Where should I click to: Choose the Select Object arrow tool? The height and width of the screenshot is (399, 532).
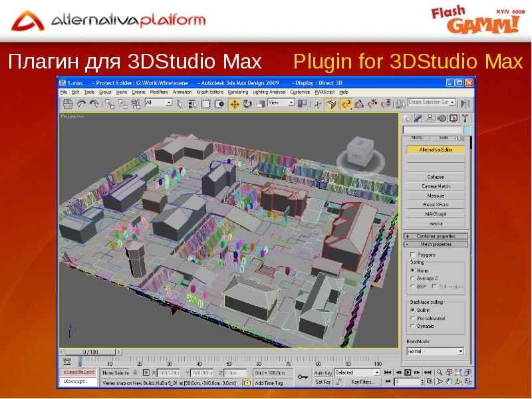[180, 104]
